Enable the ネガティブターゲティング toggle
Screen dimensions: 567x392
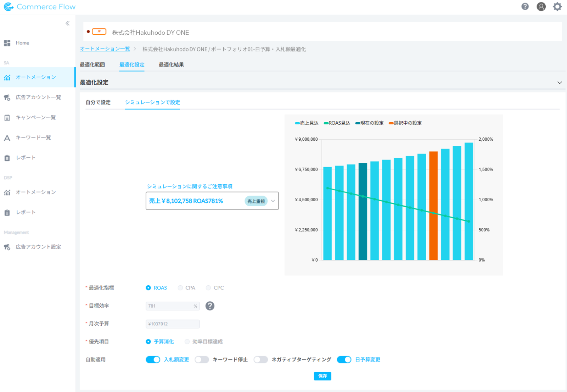click(260, 360)
